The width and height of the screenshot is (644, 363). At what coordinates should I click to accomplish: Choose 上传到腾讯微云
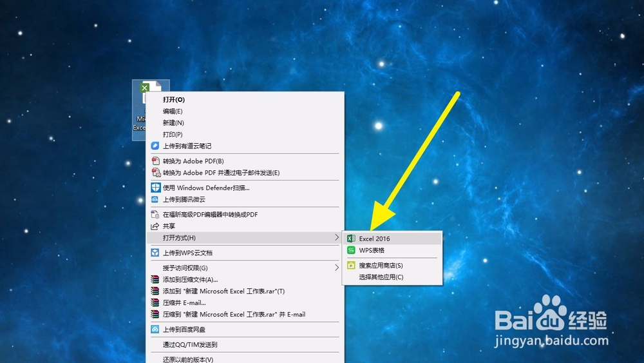tap(245, 199)
